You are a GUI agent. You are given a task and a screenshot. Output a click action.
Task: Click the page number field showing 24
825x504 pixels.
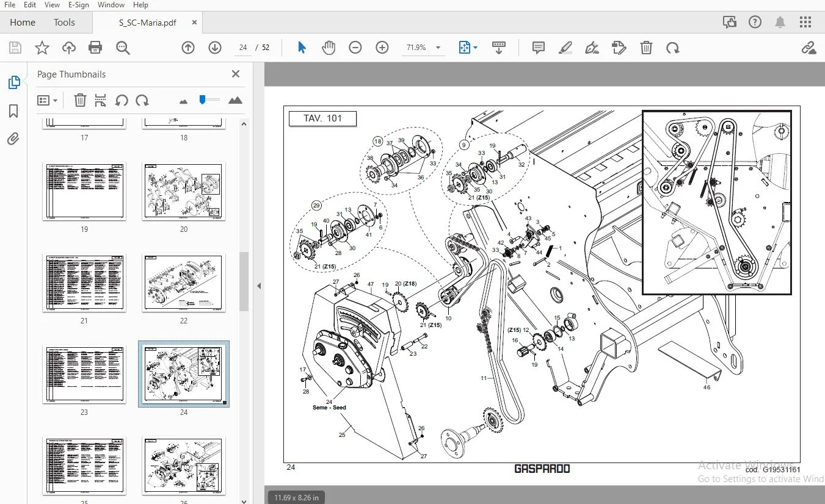pyautogui.click(x=243, y=48)
